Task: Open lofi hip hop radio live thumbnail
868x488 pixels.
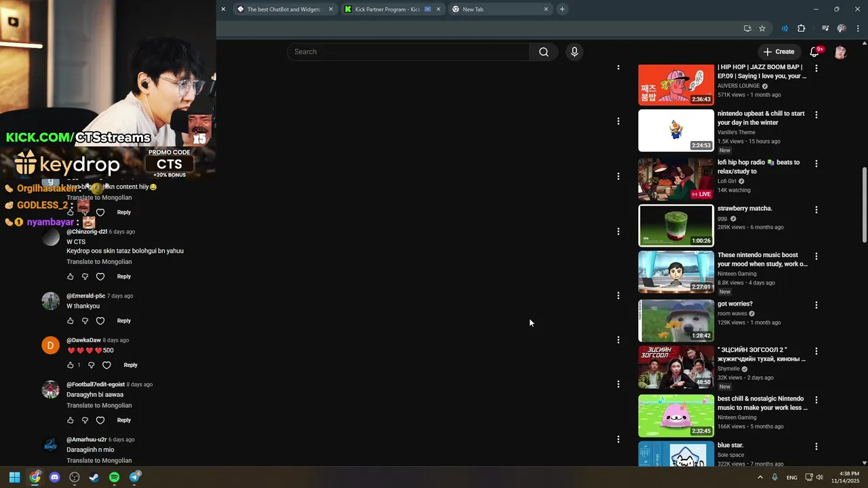Action: click(676, 179)
